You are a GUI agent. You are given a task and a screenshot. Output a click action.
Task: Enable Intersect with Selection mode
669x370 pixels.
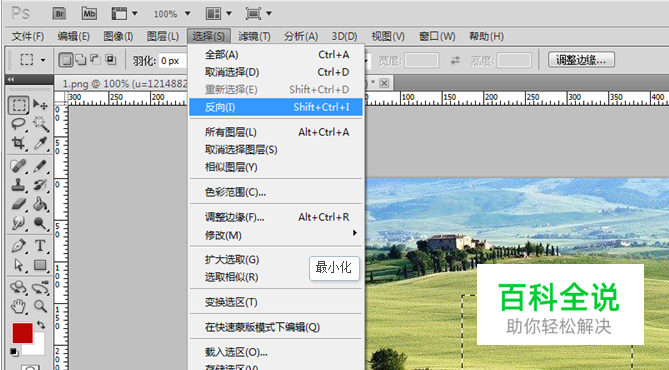pyautogui.click(x=111, y=60)
